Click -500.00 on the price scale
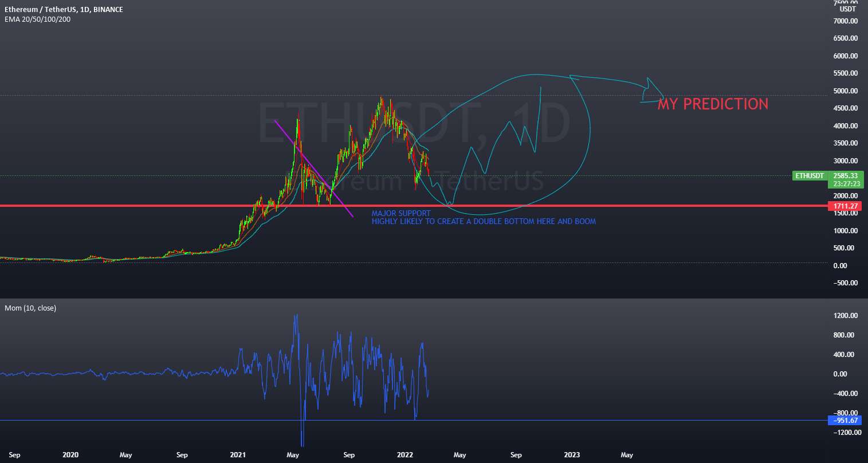868x463 pixels. (x=846, y=283)
